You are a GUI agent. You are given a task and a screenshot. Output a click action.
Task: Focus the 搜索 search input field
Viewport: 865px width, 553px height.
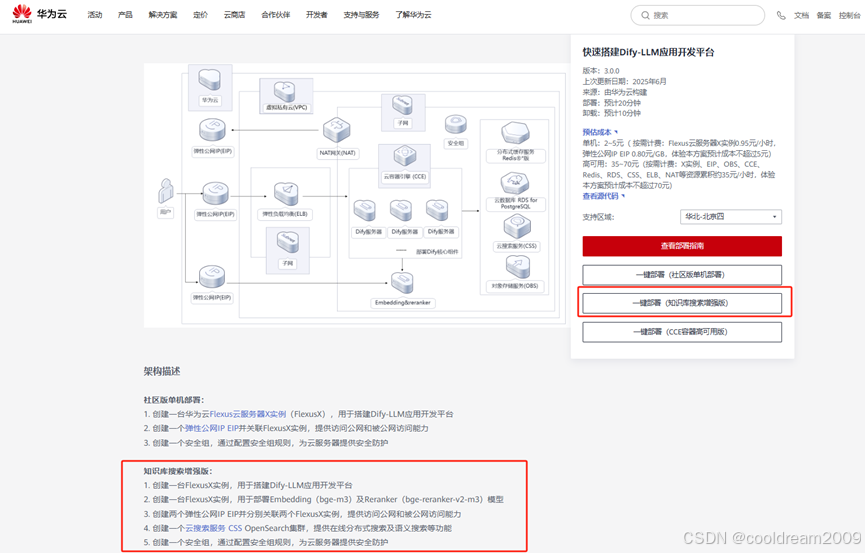(x=698, y=15)
